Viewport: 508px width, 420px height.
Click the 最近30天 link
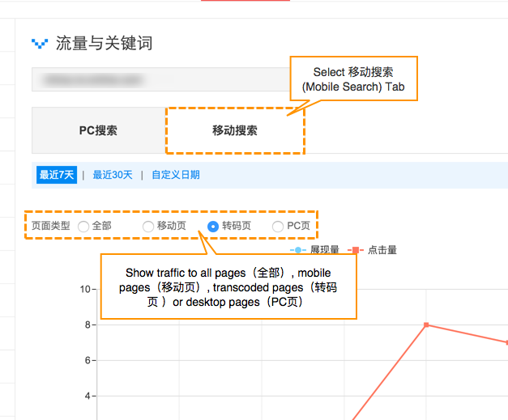[112, 175]
